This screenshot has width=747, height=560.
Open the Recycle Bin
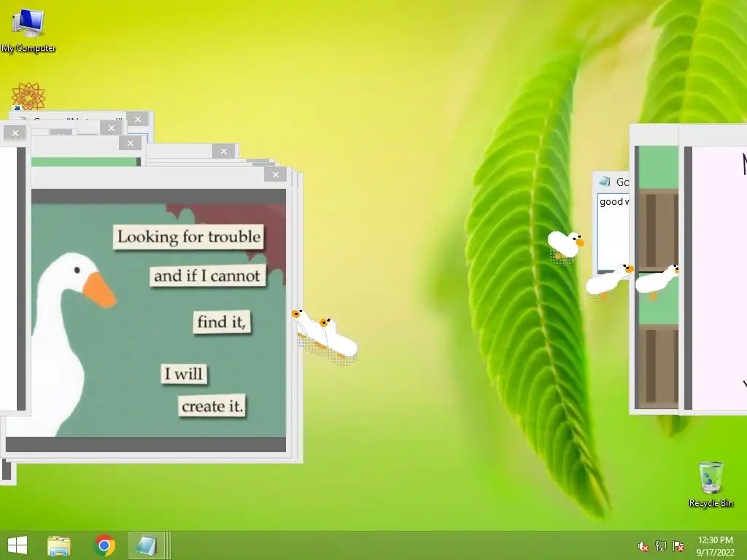click(711, 484)
